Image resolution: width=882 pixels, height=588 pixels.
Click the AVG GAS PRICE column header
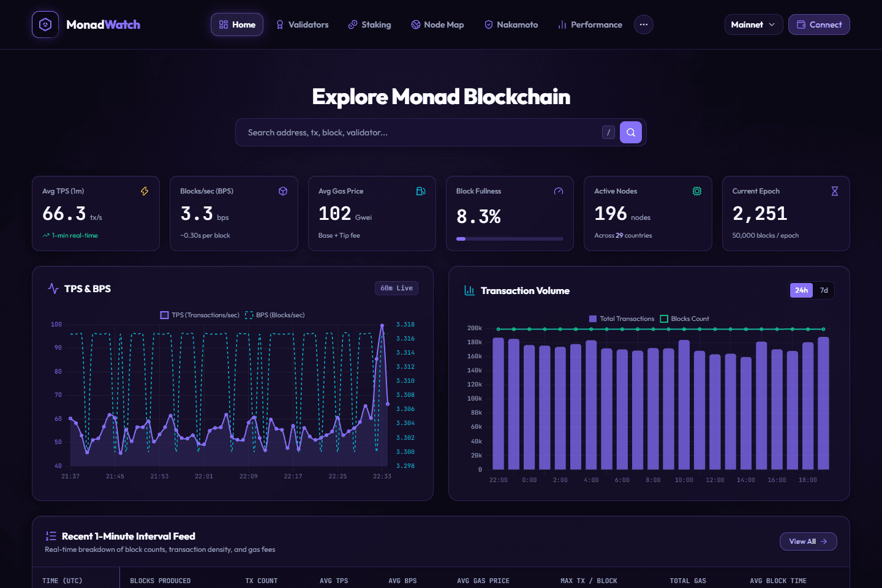[x=483, y=581]
